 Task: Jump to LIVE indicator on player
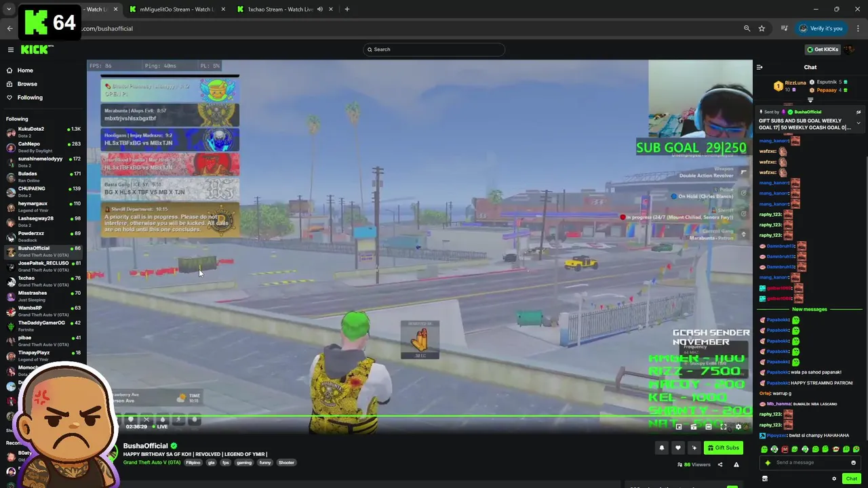[x=159, y=427]
